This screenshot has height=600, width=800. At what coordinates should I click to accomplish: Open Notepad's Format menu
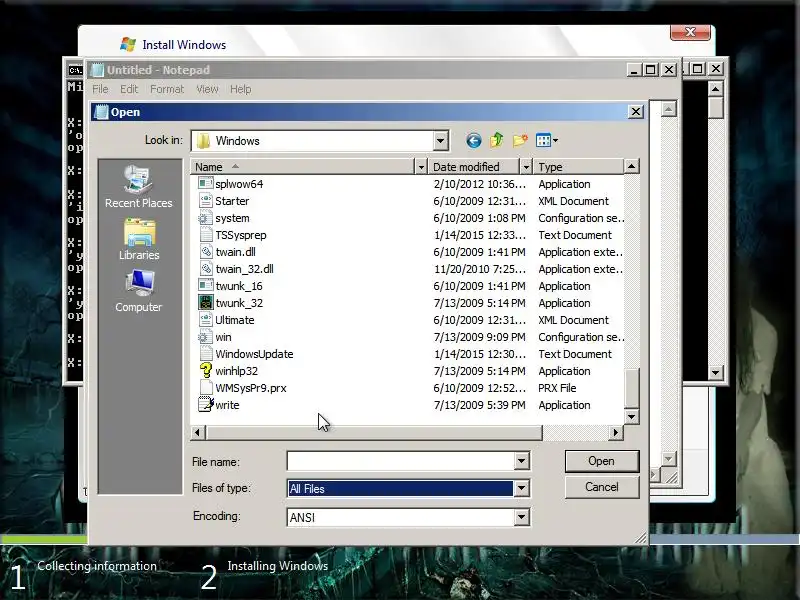(x=167, y=89)
